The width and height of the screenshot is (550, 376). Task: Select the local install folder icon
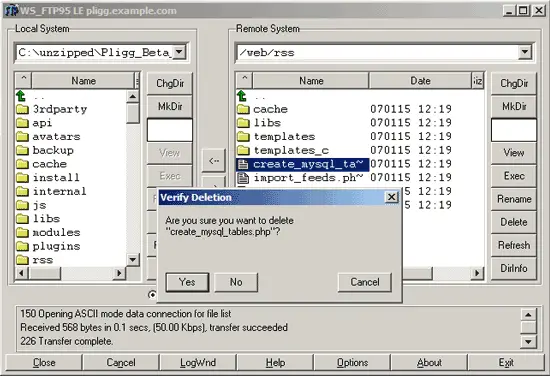22,178
